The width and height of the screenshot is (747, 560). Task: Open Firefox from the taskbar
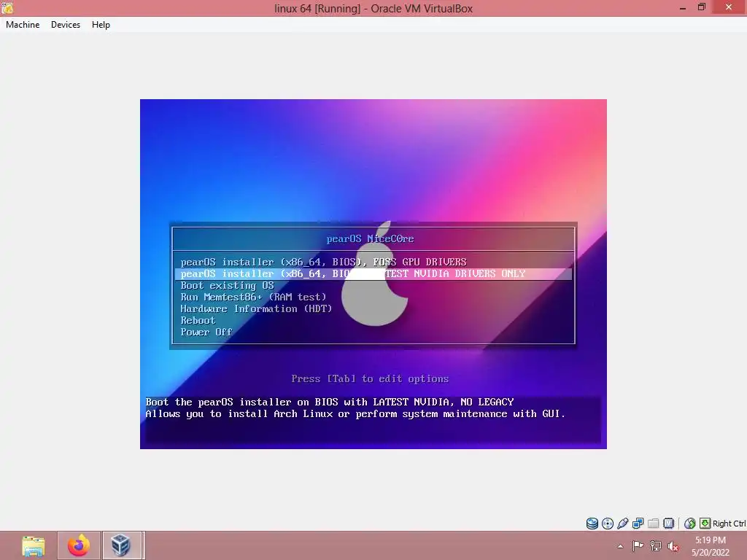[79, 545]
